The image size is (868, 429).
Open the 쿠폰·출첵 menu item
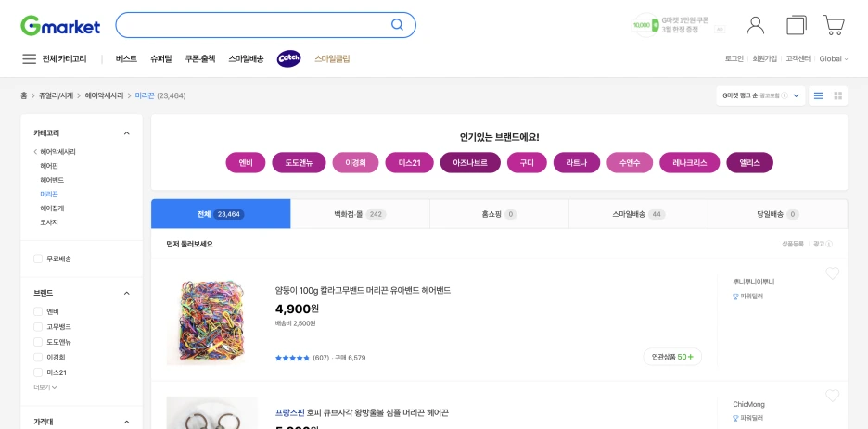199,58
